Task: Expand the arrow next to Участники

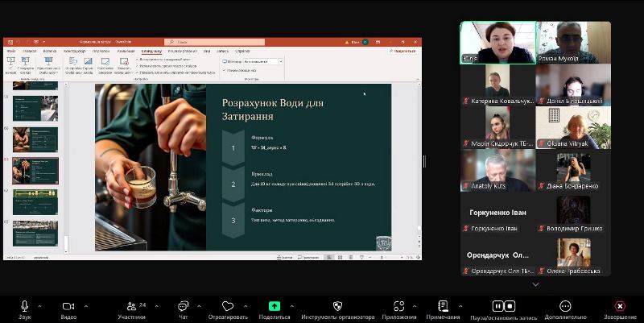Action: pos(156,306)
